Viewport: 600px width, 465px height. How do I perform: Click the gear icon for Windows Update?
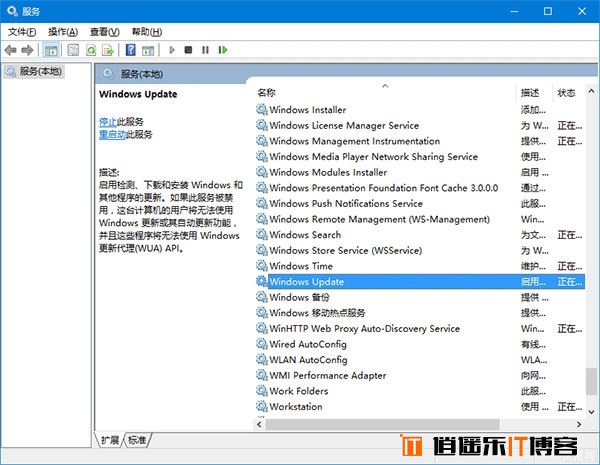(x=262, y=282)
